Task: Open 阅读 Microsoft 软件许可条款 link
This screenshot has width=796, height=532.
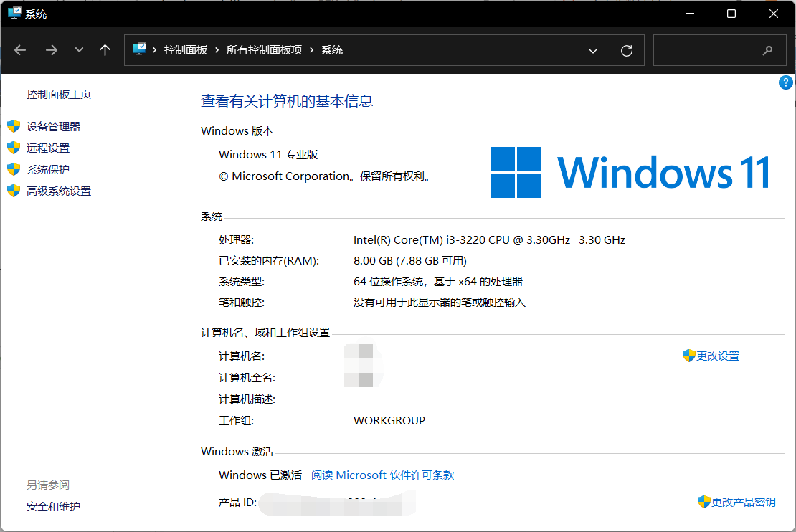Action: (382, 475)
